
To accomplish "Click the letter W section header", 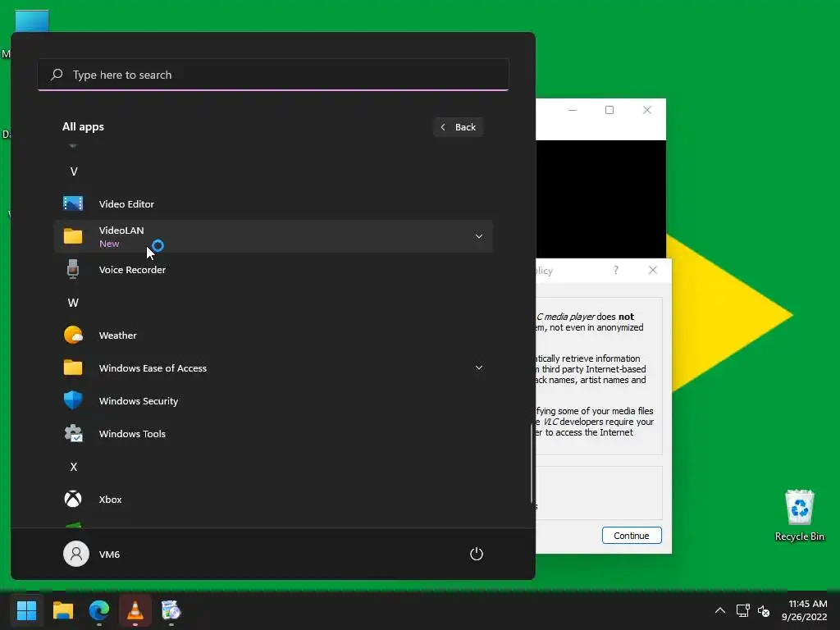I will [x=73, y=303].
